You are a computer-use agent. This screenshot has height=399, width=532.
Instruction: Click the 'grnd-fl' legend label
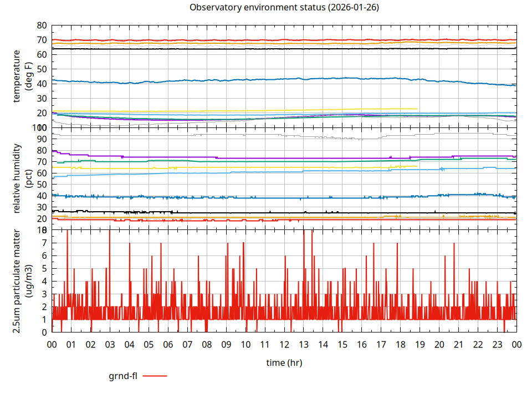click(x=123, y=376)
